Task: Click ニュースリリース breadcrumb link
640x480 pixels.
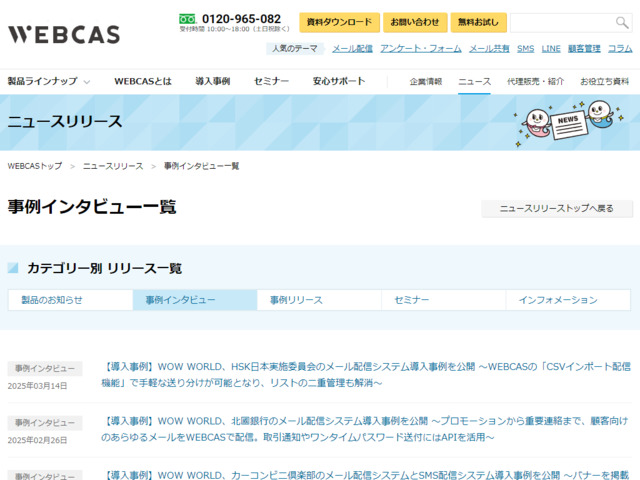Action: pyautogui.click(x=113, y=166)
